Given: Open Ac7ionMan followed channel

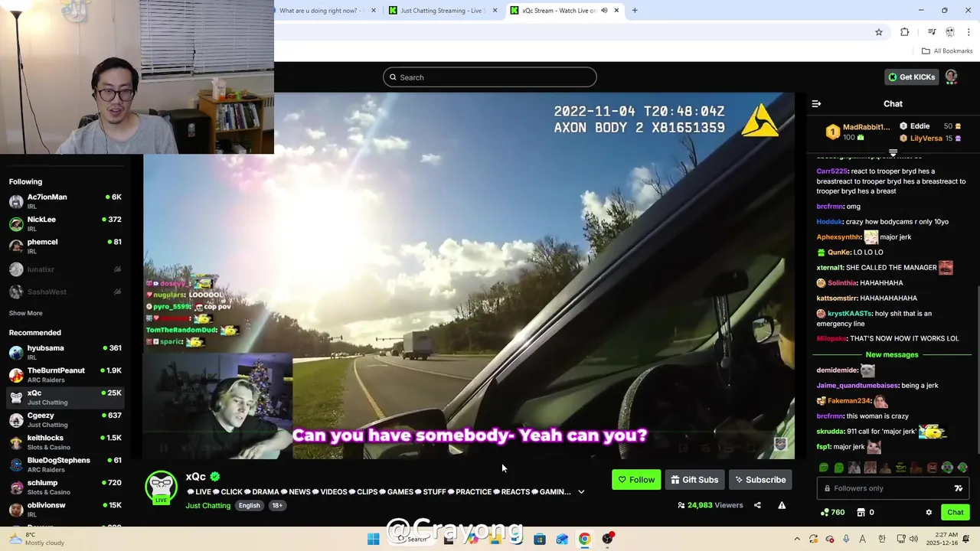Looking at the screenshot, I should [x=65, y=201].
